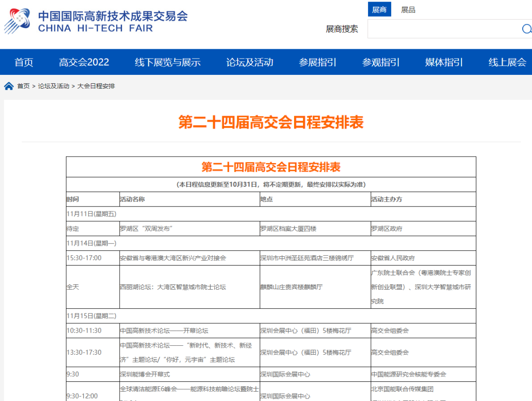Viewport: 532px width, 401px height.
Task: Click the 深圳市中洲圣廷苑酒店三楼锦绣厅 location cell
Action: pyautogui.click(x=315, y=258)
